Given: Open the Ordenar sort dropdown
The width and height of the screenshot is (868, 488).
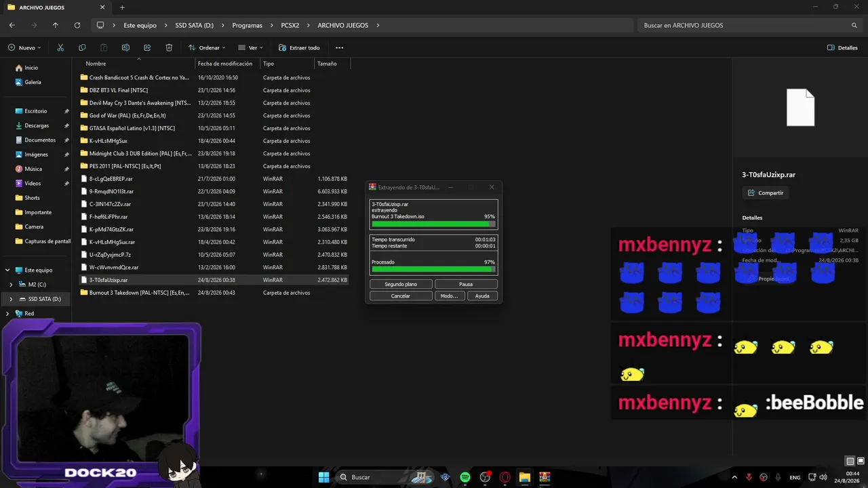Looking at the screenshot, I should 207,47.
